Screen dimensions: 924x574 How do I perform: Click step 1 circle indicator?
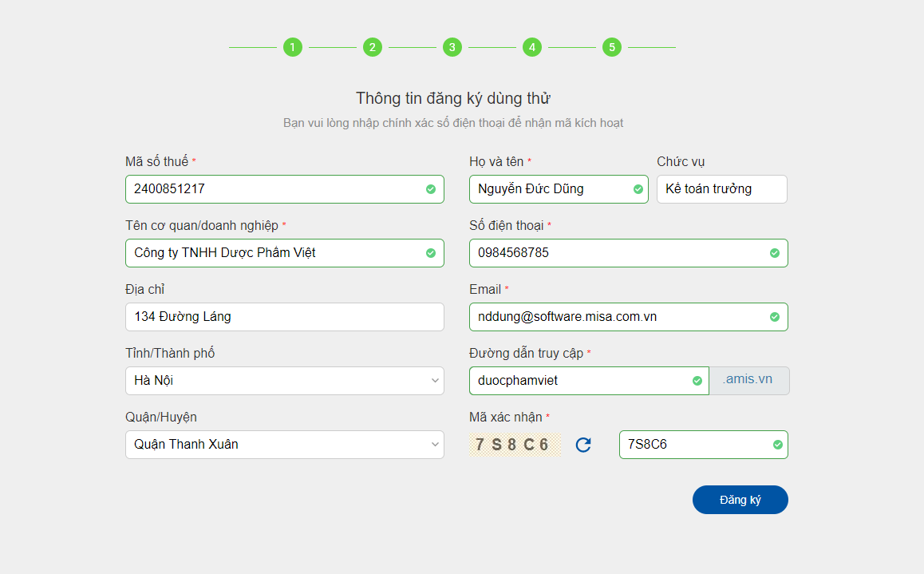pos(293,47)
